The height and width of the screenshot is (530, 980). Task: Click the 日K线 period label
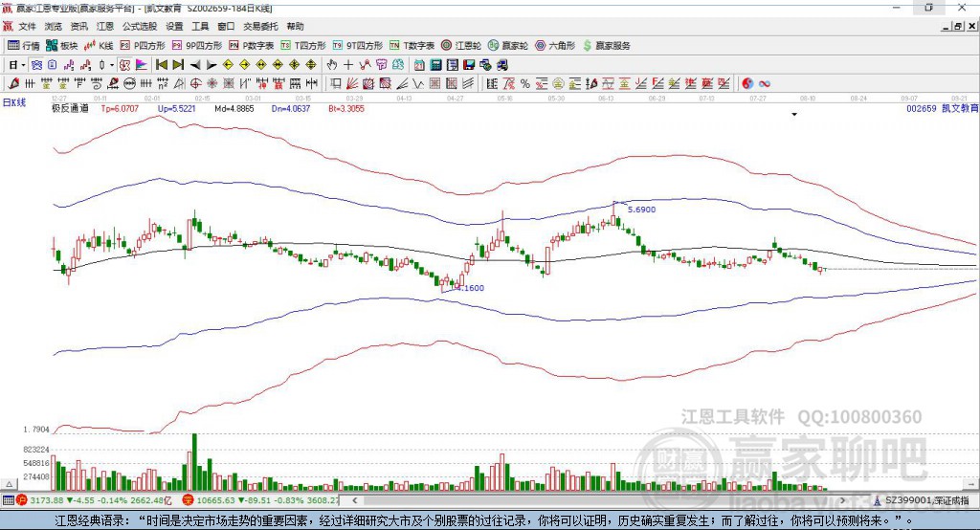pyautogui.click(x=14, y=102)
